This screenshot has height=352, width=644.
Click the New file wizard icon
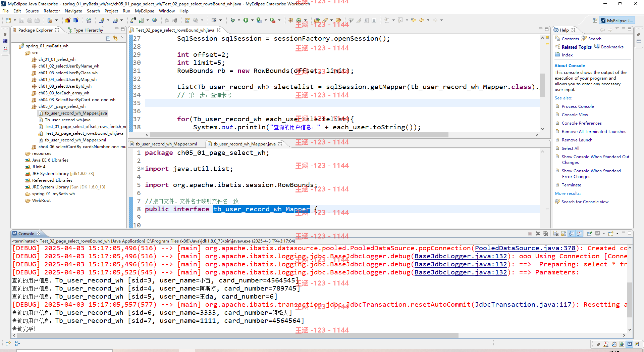[8, 20]
